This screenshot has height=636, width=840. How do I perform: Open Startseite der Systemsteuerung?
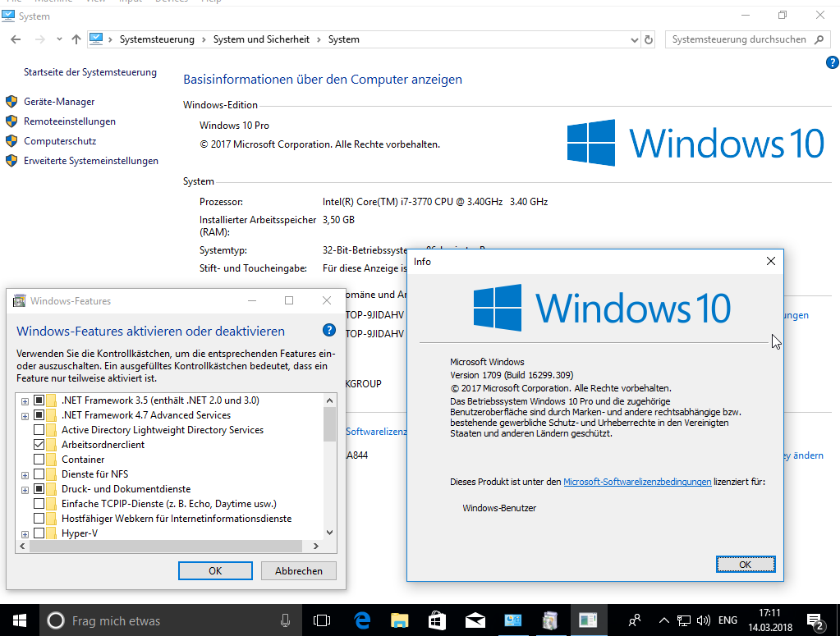pos(90,72)
